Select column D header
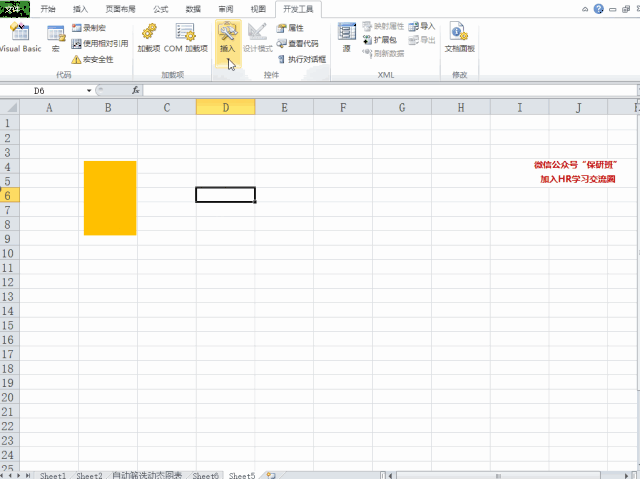Viewport: 640px width, 479px height. tap(226, 107)
